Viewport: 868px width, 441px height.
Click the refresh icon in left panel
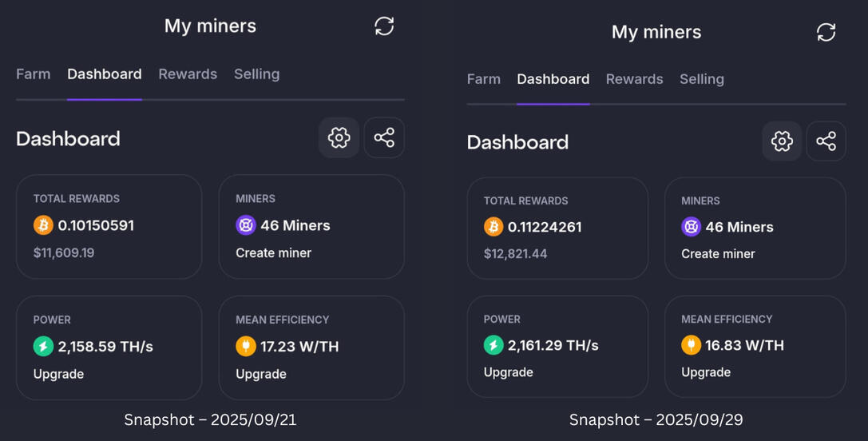(x=384, y=26)
